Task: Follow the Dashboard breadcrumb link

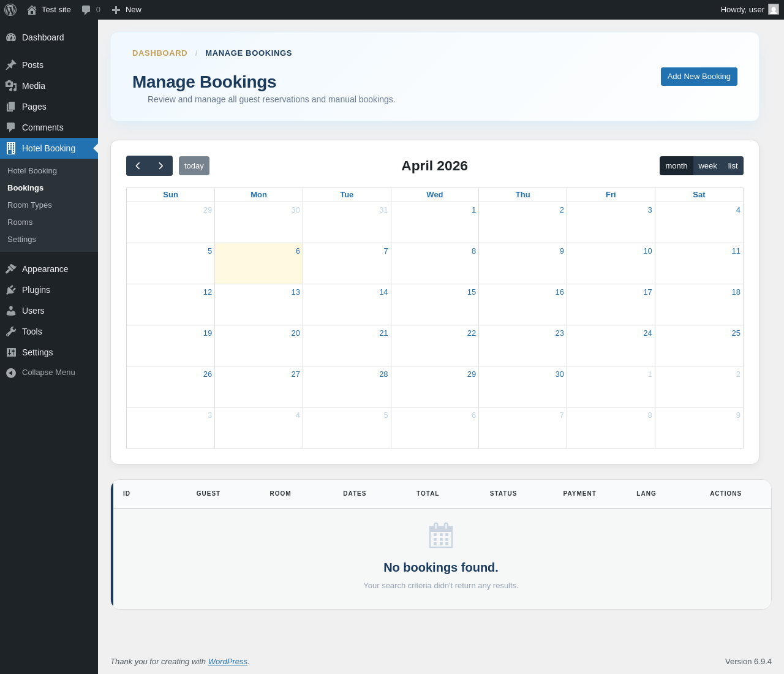Action: coord(160,53)
